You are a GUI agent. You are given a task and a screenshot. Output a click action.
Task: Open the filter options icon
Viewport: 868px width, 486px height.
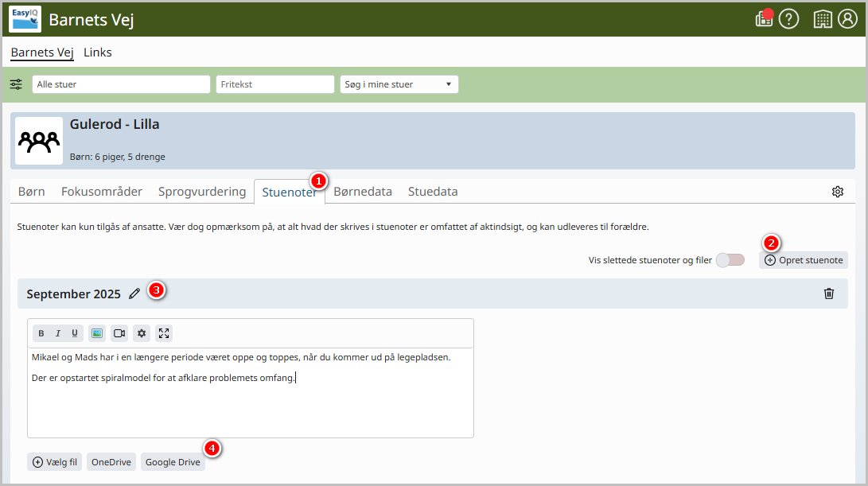[x=16, y=84]
